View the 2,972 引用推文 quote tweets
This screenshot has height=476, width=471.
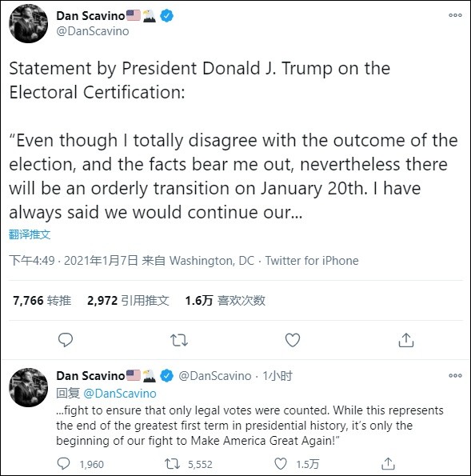pos(128,301)
